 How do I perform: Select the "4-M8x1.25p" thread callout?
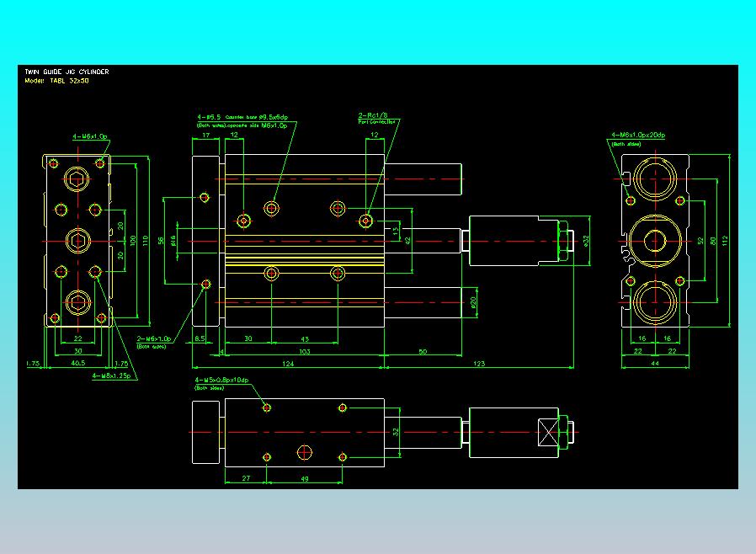pyautogui.click(x=111, y=376)
